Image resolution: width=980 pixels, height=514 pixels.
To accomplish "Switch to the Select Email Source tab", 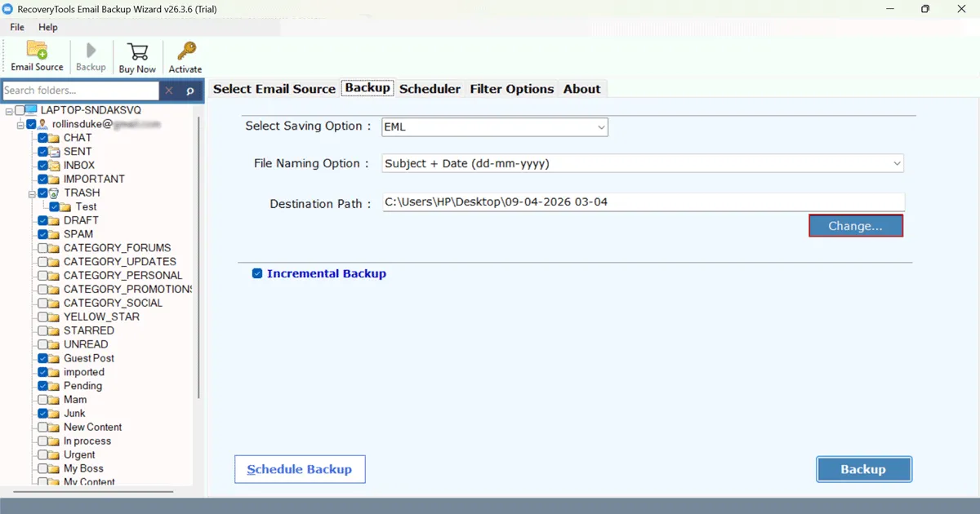I will [274, 89].
